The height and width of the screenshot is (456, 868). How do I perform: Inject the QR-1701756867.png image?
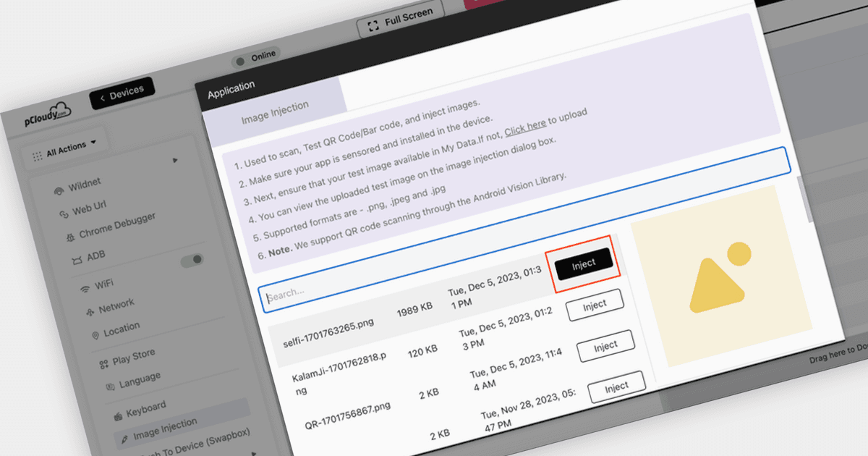tap(605, 347)
